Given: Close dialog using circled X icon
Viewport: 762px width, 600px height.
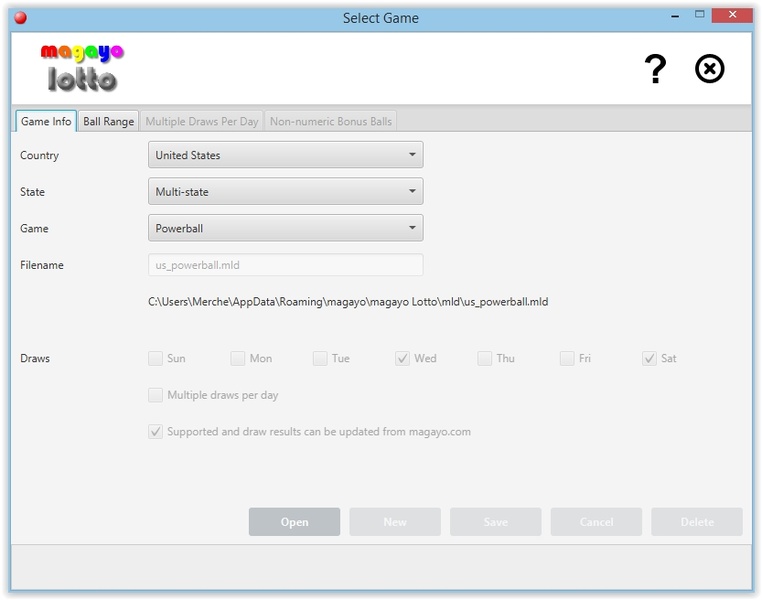Looking at the screenshot, I should 709,69.
